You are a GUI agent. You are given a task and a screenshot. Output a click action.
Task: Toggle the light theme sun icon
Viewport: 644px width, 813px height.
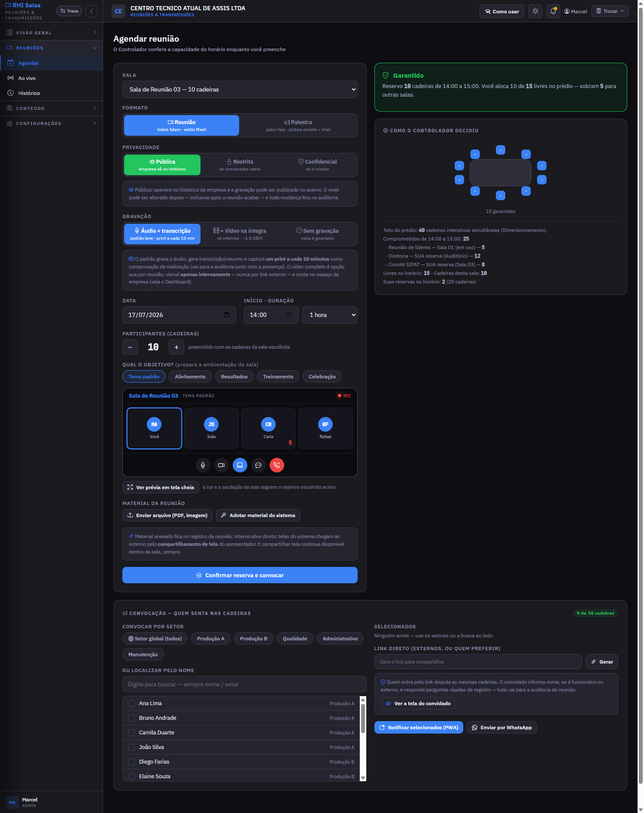[x=535, y=11]
